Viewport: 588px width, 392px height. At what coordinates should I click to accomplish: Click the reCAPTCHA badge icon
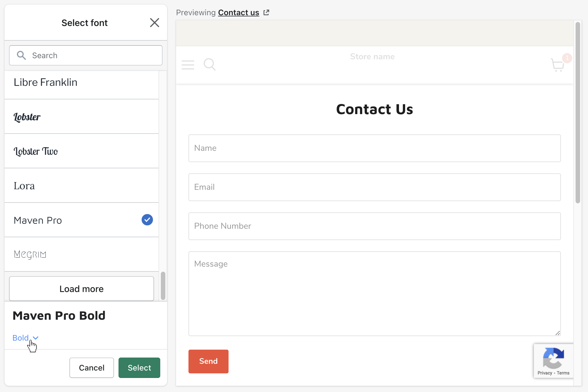coord(554,358)
